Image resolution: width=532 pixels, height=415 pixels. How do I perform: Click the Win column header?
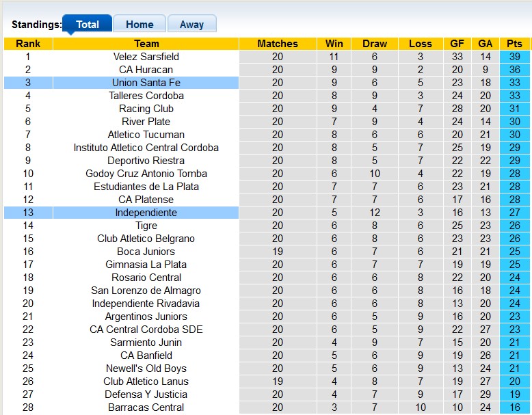334,44
